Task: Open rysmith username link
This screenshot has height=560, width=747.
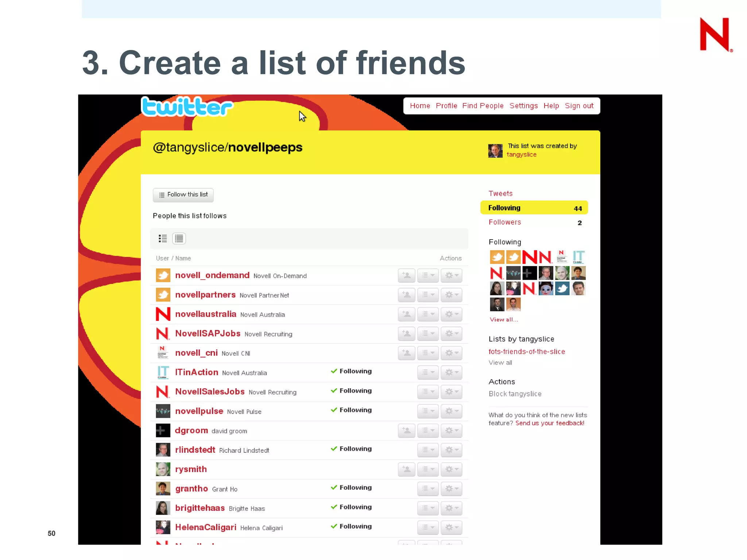Action: pos(191,469)
